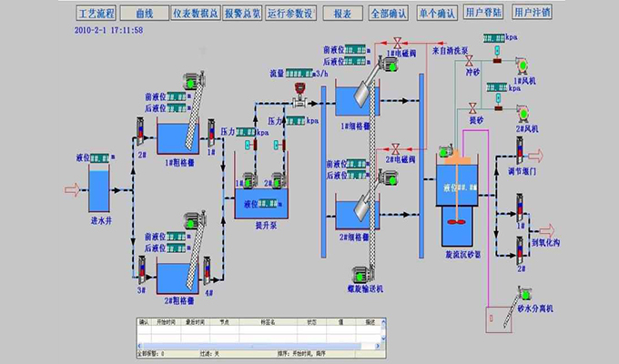Open the 工艺流程 process flow screen
Viewport: 619px width, 364px height.
(x=96, y=14)
